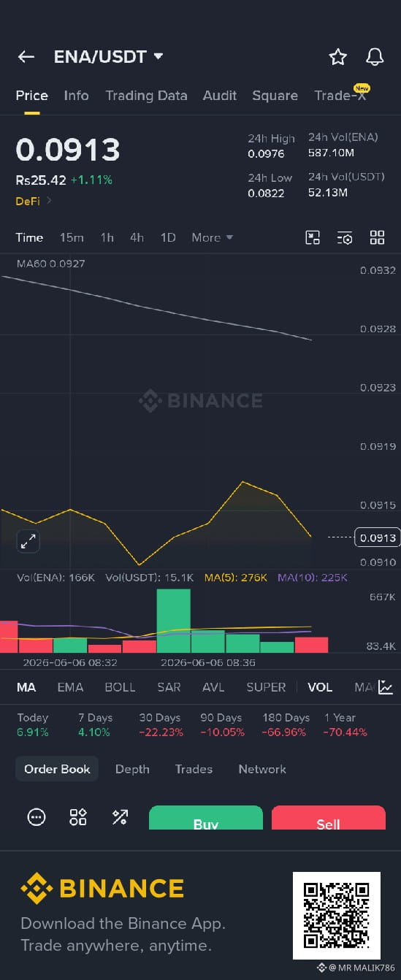401x980 pixels.
Task: Expand the DeFi category chevron
Action: [49, 201]
